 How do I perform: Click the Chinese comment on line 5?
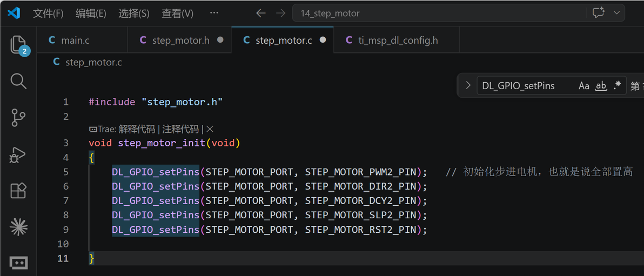click(x=539, y=172)
